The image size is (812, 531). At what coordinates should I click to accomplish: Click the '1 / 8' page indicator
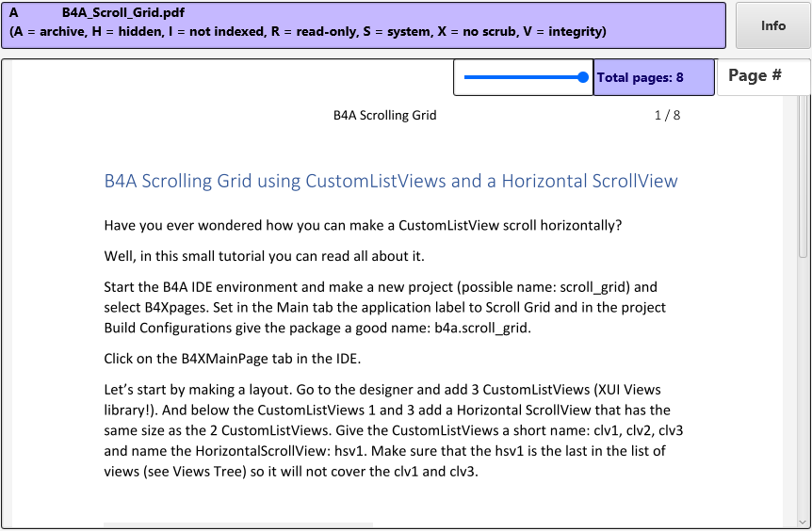point(667,115)
